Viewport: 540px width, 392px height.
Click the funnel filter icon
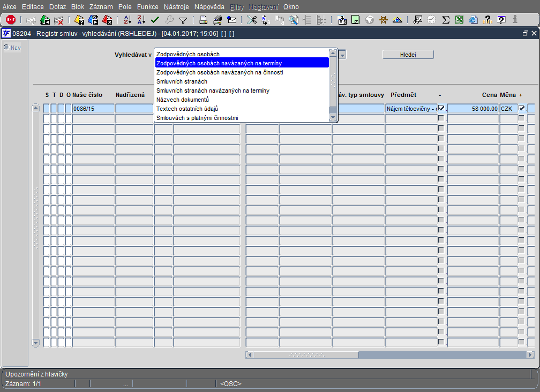point(183,20)
